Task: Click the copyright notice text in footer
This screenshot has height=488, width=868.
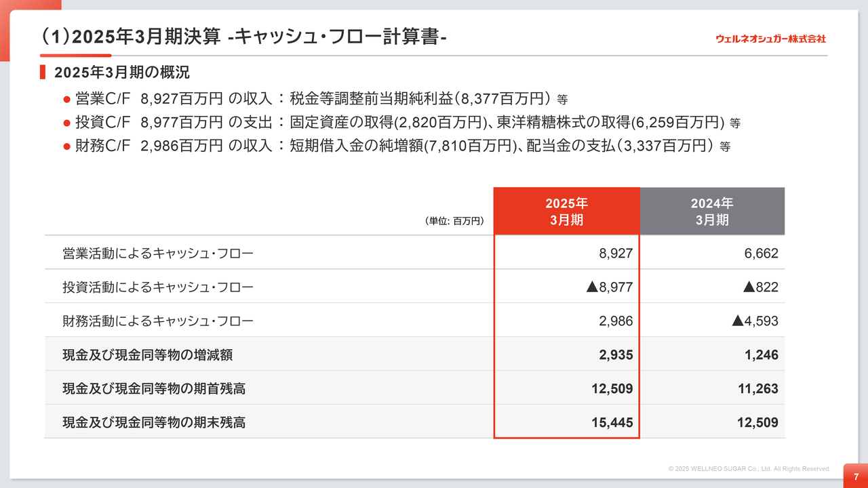Action: click(749, 468)
